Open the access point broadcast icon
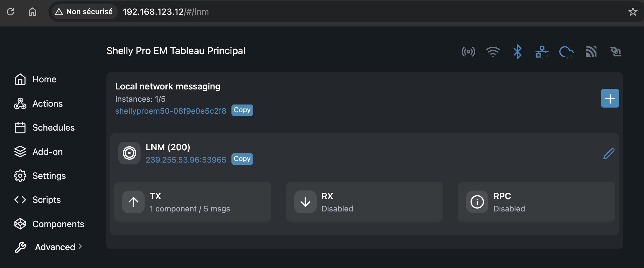 (468, 52)
